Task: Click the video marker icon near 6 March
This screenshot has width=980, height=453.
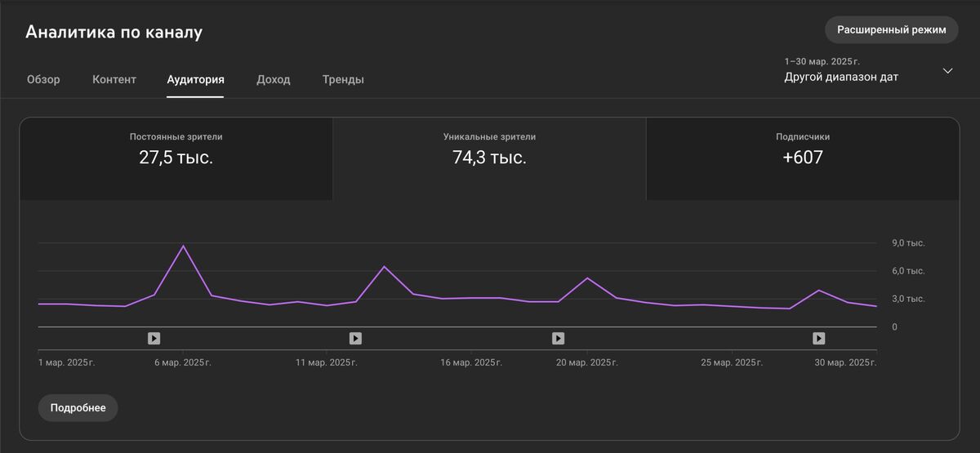Action: (154, 338)
